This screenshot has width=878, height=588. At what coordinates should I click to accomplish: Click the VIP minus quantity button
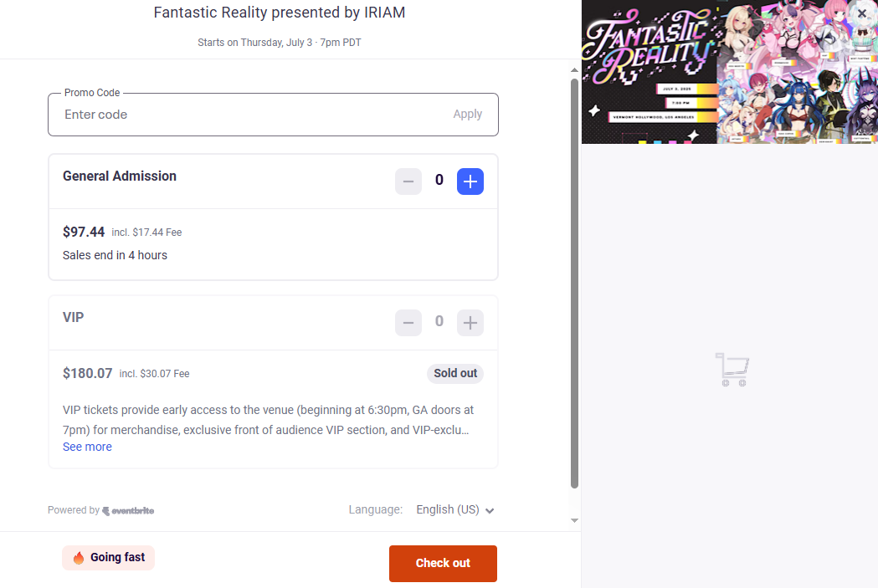408,323
